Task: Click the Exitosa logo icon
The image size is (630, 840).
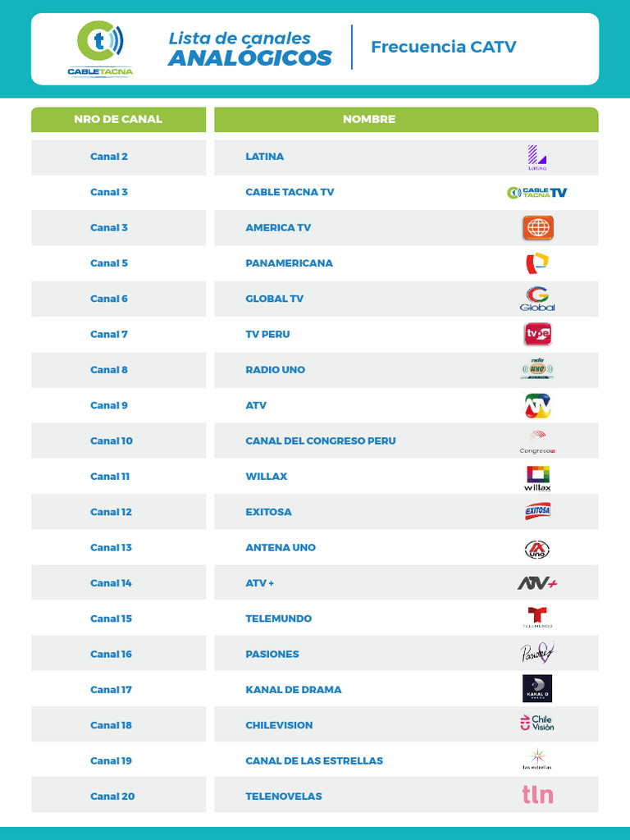Action: coord(537,512)
